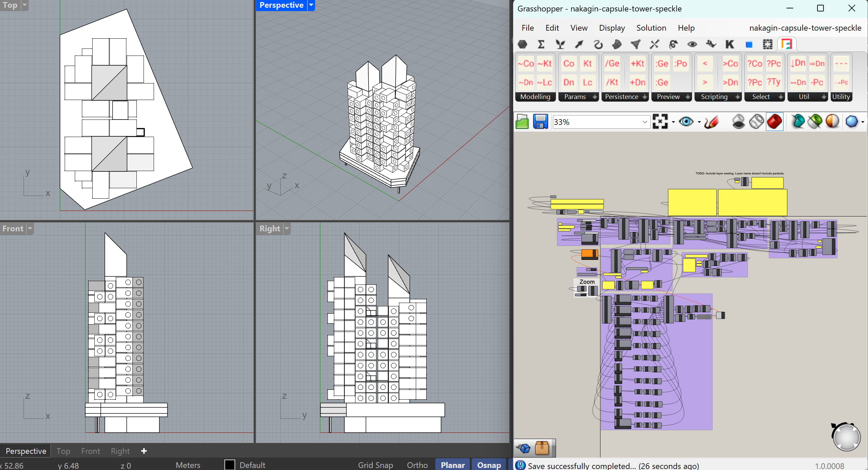
Task: Click the add viewport tab plus button
Action: (x=144, y=451)
